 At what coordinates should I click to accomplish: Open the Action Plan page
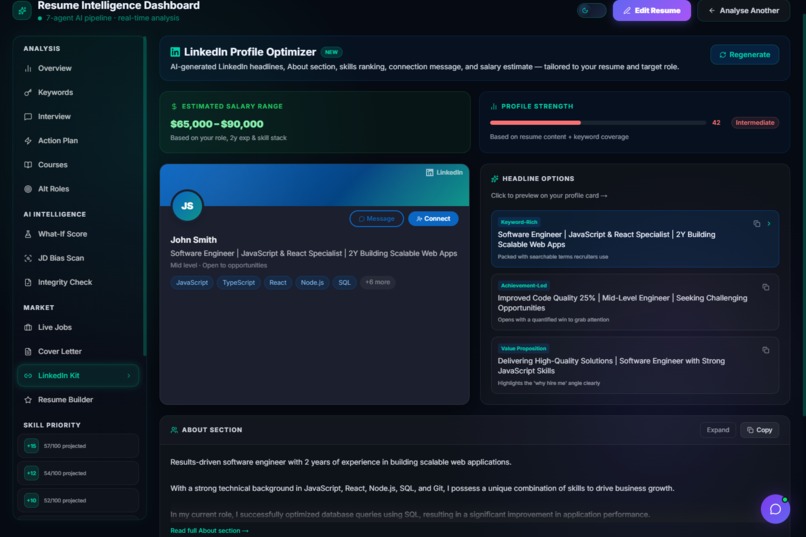(78, 141)
